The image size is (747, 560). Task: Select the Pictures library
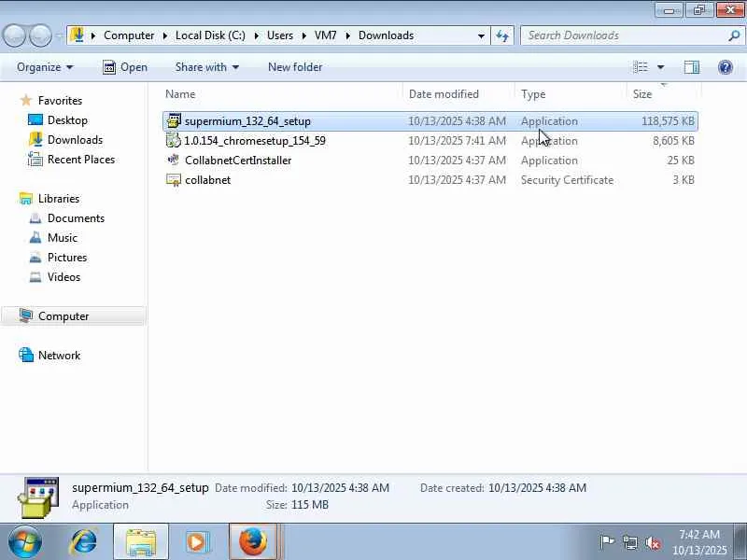[67, 258]
